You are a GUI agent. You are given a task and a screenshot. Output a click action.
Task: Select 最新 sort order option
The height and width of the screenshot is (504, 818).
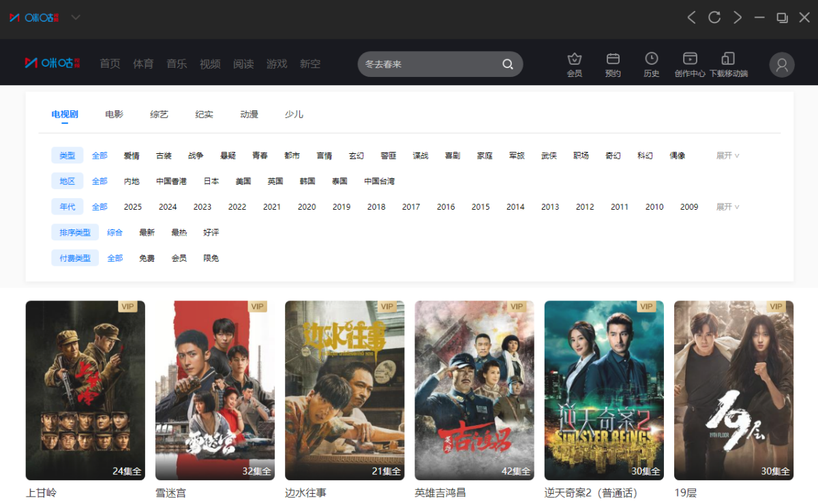click(147, 232)
